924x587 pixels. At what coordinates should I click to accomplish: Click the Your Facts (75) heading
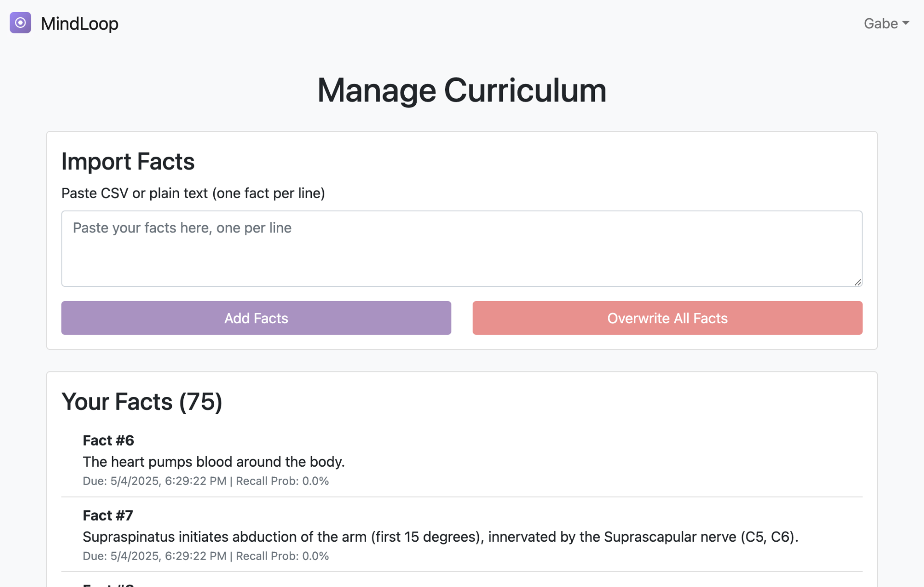142,402
